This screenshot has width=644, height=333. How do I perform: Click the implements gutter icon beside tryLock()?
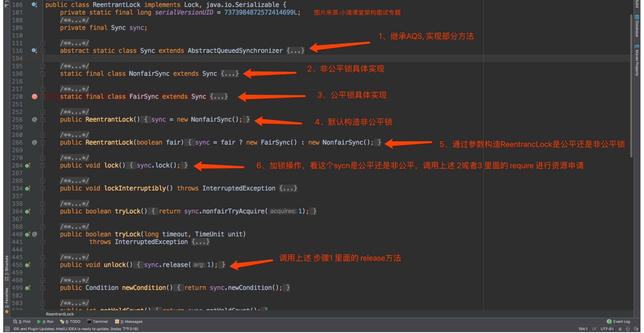(x=28, y=211)
